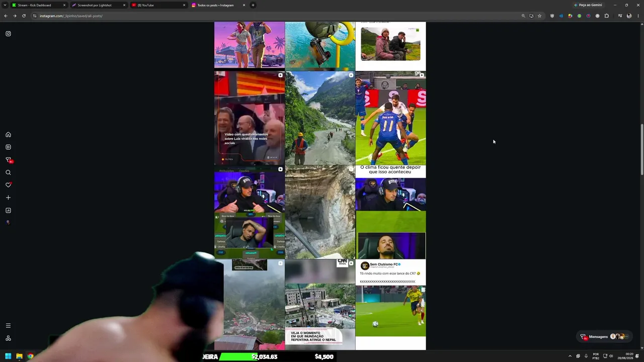The height and width of the screenshot is (362, 644).
Task: Open File Explorer from taskbar
Action: click(x=19, y=356)
